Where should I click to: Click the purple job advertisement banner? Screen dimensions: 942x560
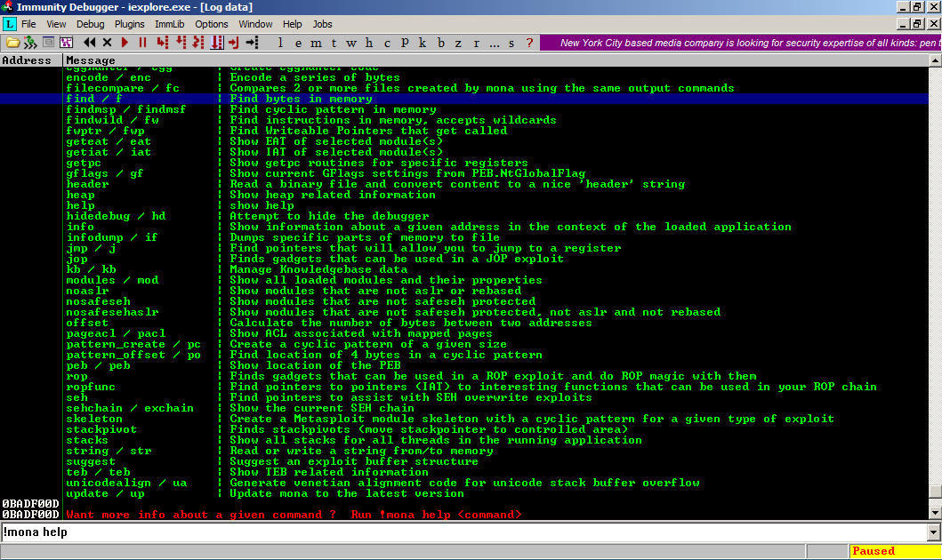740,43
